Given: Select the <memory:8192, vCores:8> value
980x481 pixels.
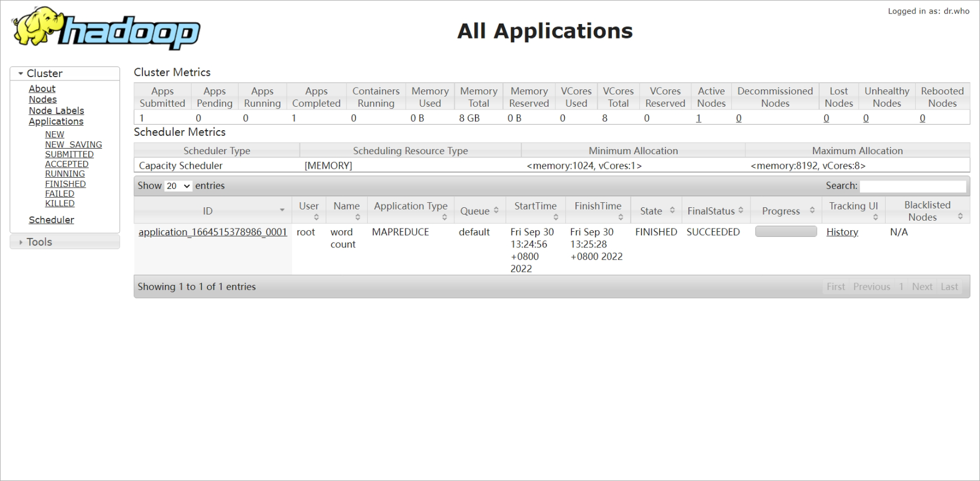Looking at the screenshot, I should 808,166.
